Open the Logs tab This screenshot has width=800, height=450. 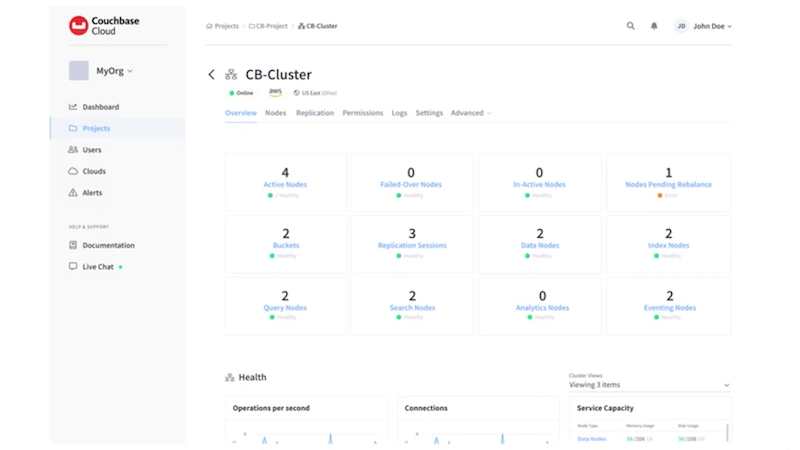point(399,113)
